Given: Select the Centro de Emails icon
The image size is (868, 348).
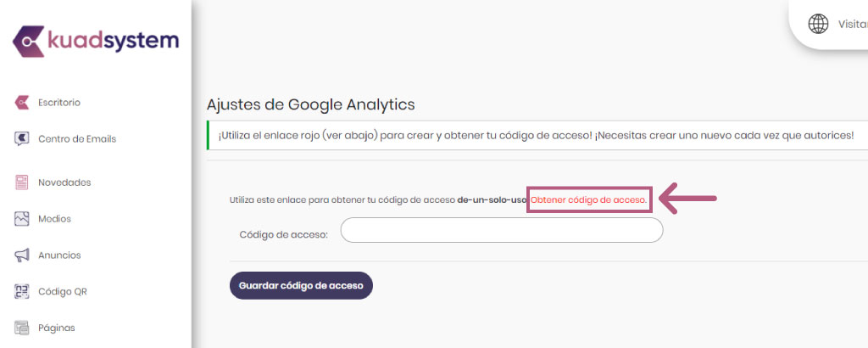Looking at the screenshot, I should [x=21, y=139].
